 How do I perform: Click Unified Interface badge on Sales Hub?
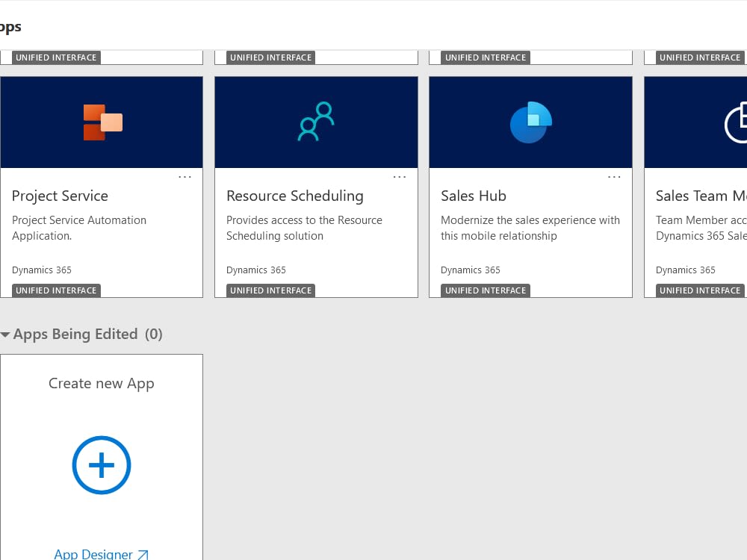[486, 290]
